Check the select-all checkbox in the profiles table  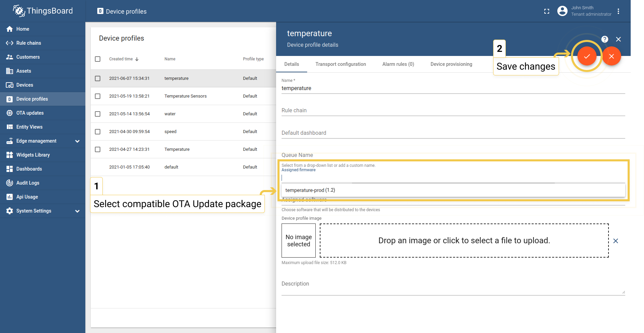coord(98,59)
